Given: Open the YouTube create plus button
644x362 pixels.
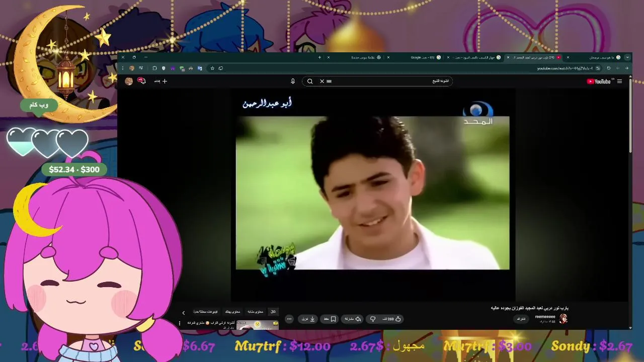Looking at the screenshot, I should pyautogui.click(x=160, y=81).
